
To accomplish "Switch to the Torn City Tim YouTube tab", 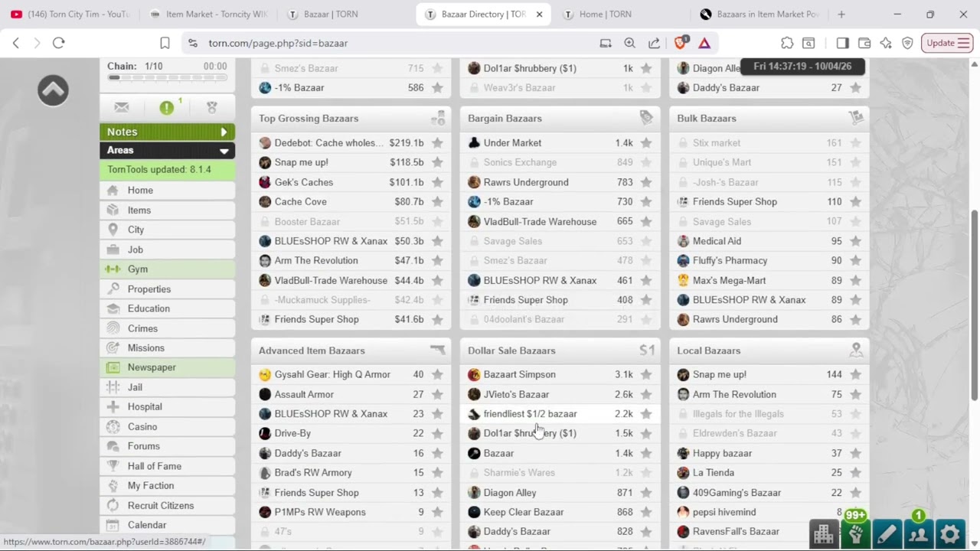I will (70, 14).
